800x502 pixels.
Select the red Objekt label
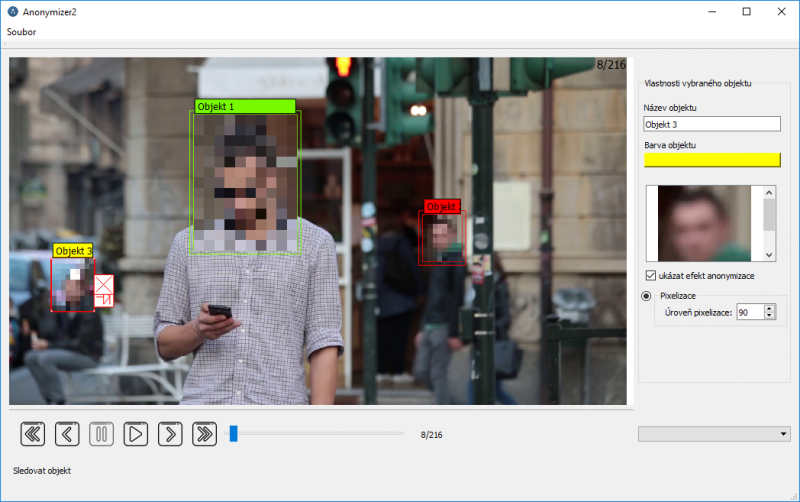441,206
